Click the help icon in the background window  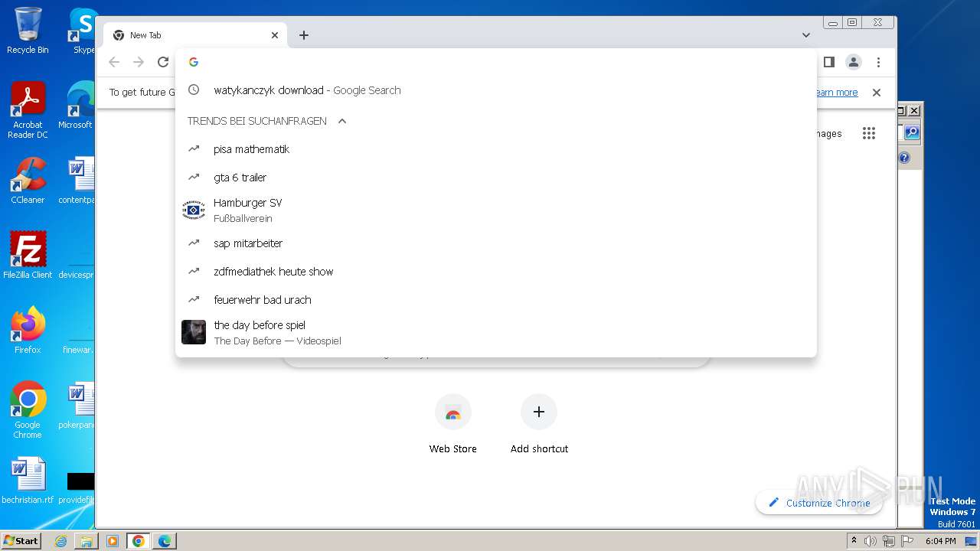coord(904,158)
